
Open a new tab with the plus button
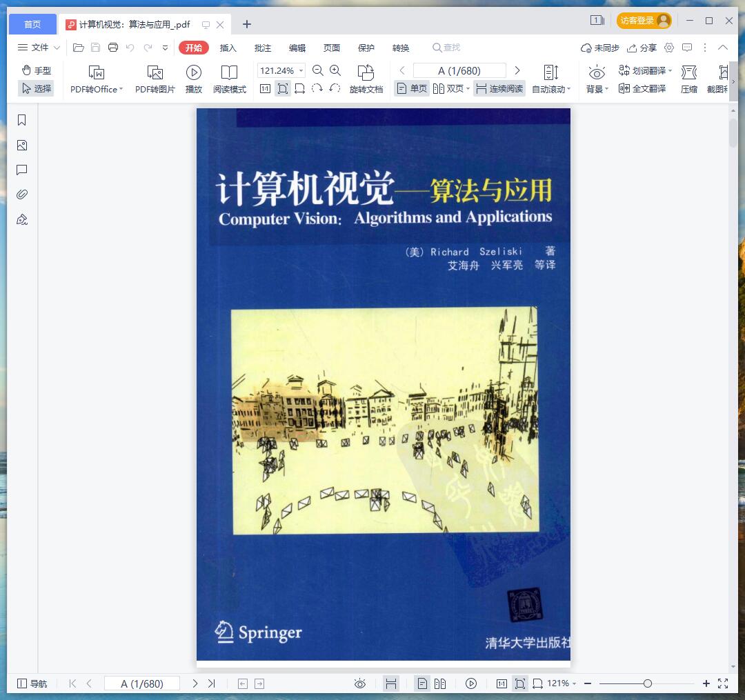click(x=246, y=24)
